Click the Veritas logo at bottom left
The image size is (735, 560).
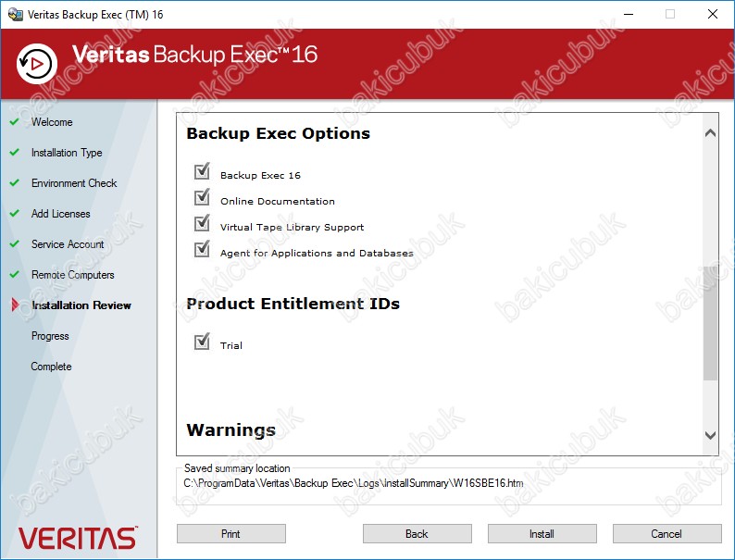coord(78,537)
